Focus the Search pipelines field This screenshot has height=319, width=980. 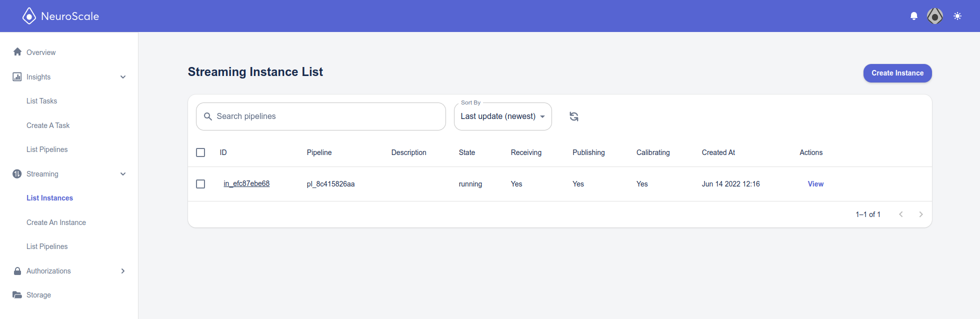[x=321, y=116]
